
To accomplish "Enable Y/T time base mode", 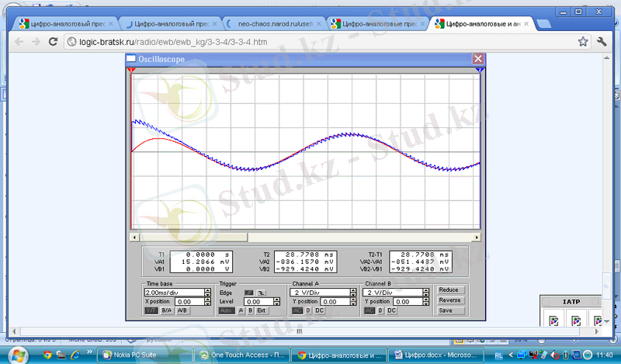I will pyautogui.click(x=152, y=310).
